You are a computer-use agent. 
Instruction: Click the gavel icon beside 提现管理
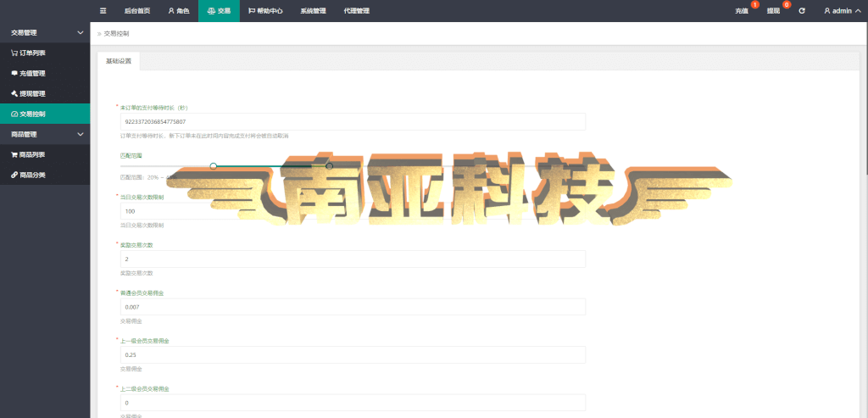(14, 93)
